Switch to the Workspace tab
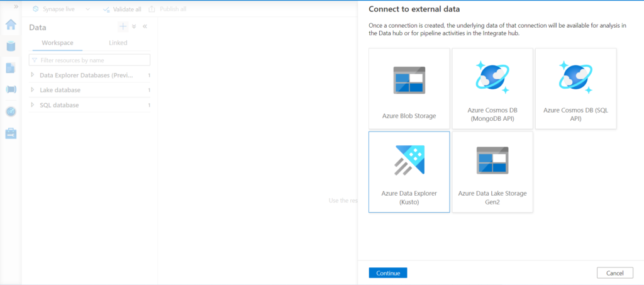This screenshot has width=644, height=285. pos(57,43)
